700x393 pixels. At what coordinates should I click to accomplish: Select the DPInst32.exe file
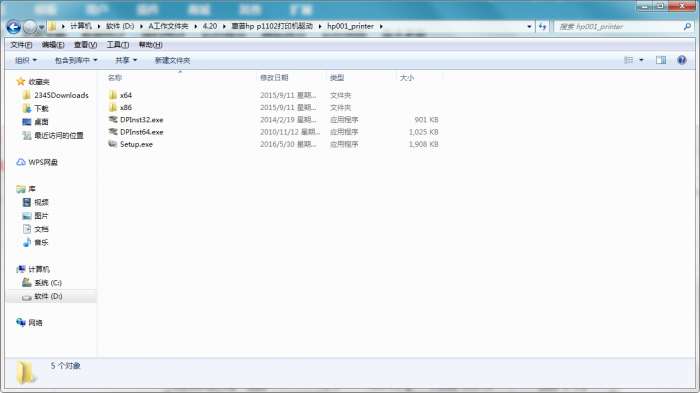pos(142,120)
